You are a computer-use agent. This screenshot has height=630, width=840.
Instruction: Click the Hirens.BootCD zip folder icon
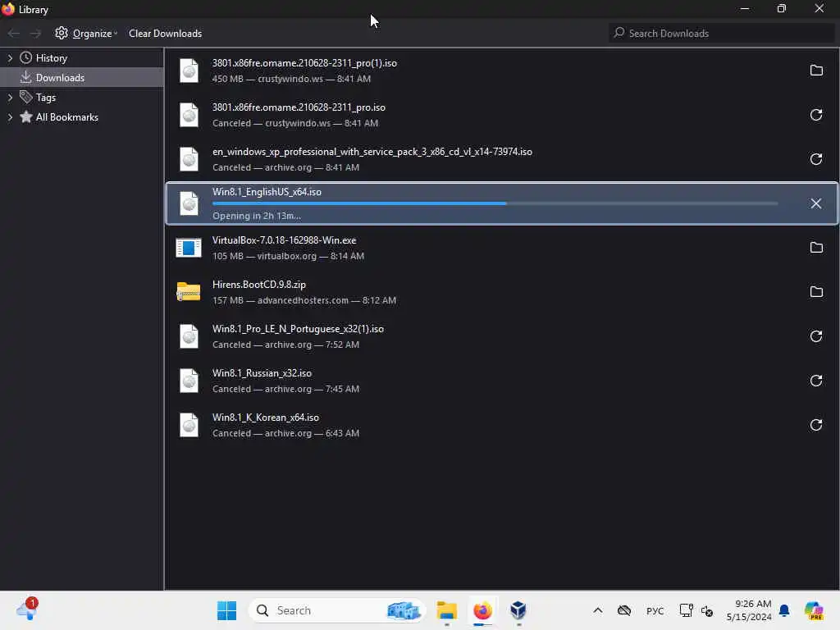pyautogui.click(x=189, y=292)
